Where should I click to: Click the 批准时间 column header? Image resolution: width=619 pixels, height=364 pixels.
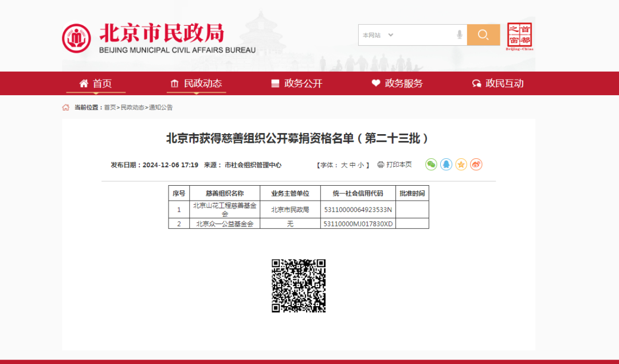pos(412,193)
